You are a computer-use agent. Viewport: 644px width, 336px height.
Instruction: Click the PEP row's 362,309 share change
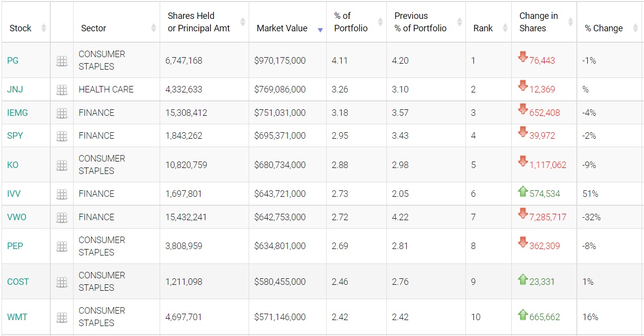(545, 246)
